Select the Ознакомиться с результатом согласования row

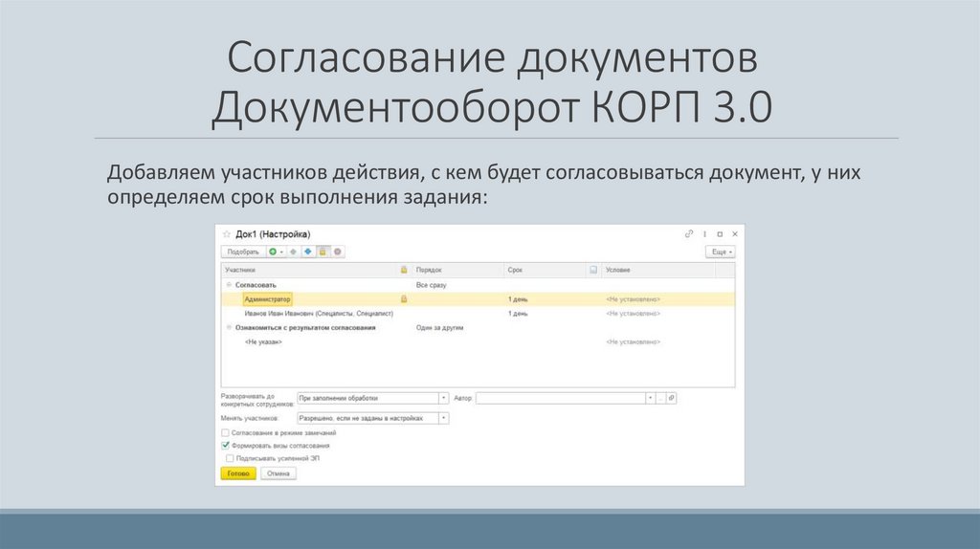[x=479, y=327]
